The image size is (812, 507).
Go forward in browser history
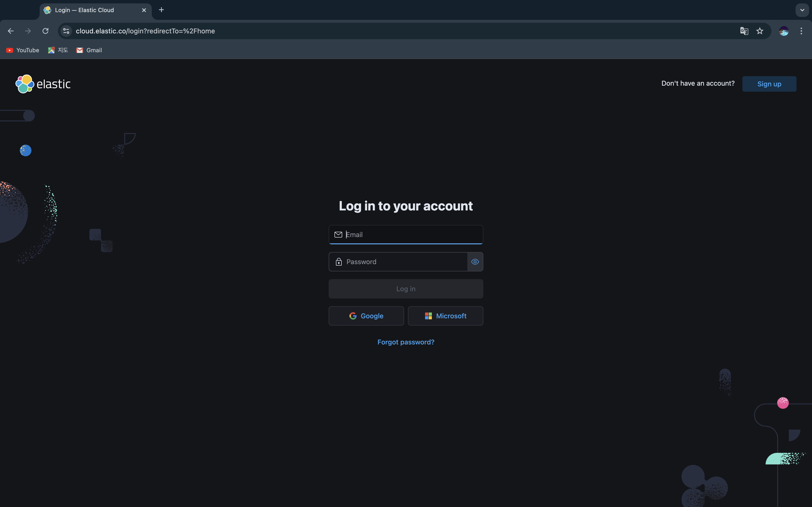tap(28, 31)
